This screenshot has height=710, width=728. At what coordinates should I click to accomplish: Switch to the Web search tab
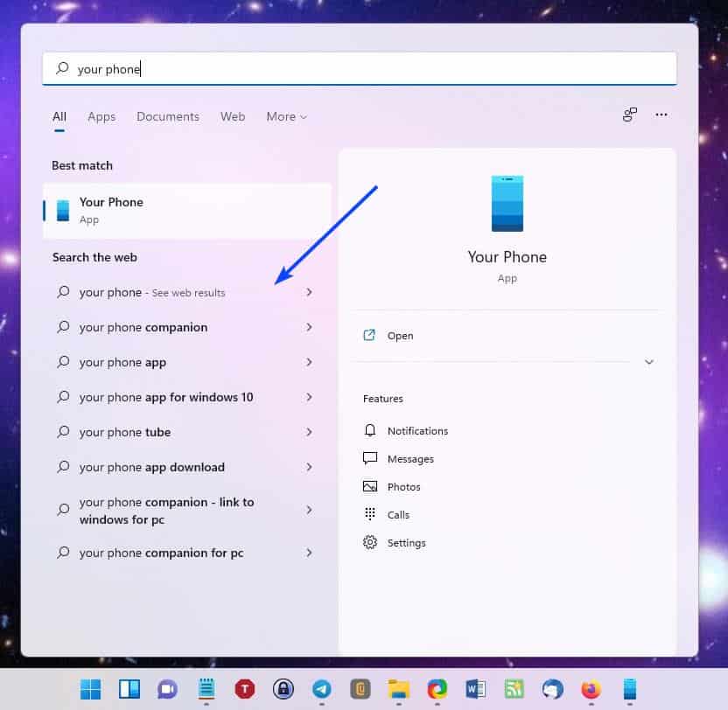pyautogui.click(x=233, y=116)
